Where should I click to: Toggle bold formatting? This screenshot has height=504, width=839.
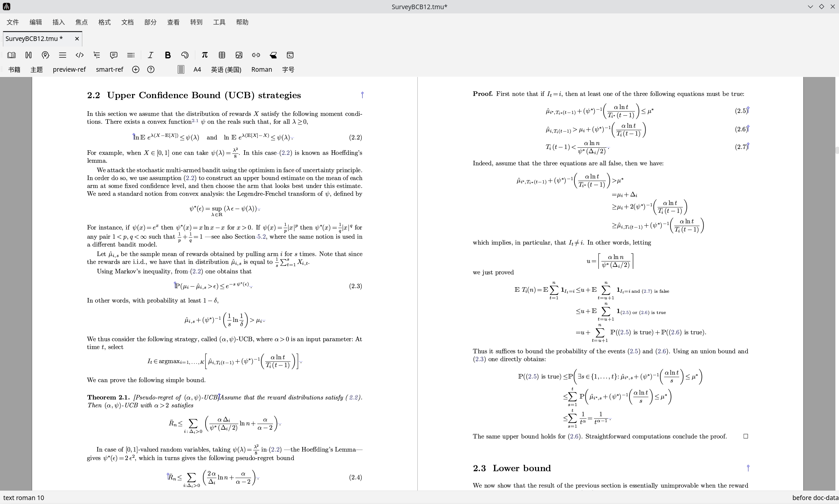click(168, 55)
